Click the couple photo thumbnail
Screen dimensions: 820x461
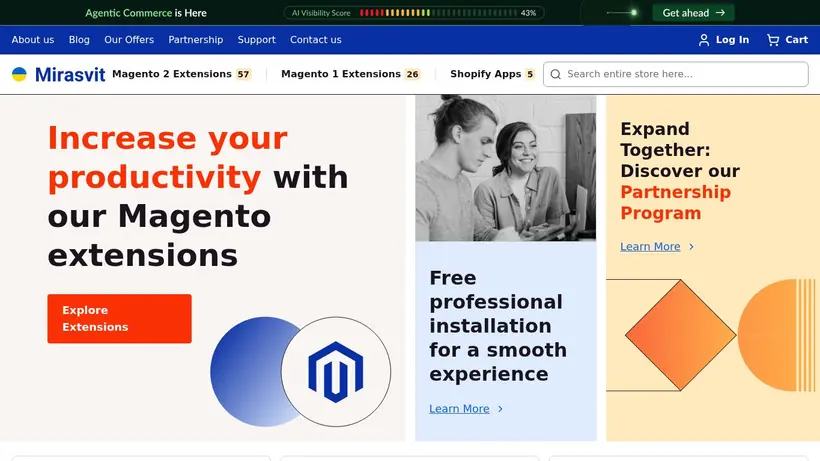pos(506,168)
